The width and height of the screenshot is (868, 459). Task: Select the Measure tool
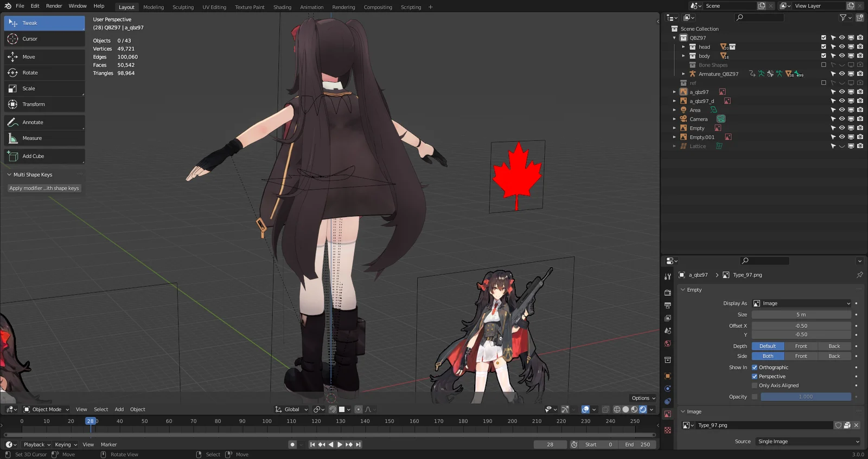(44, 138)
